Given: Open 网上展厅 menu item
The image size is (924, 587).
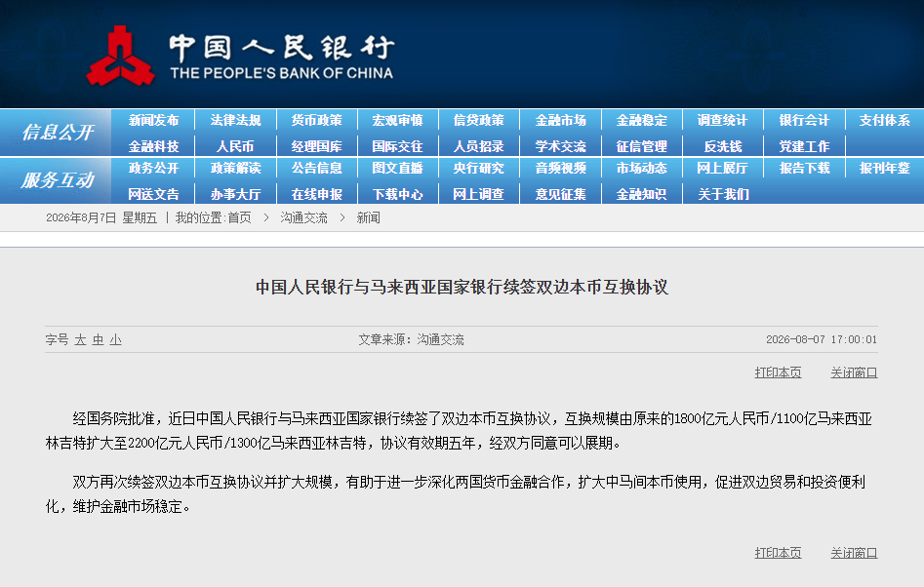Looking at the screenshot, I should pyautogui.click(x=722, y=169).
